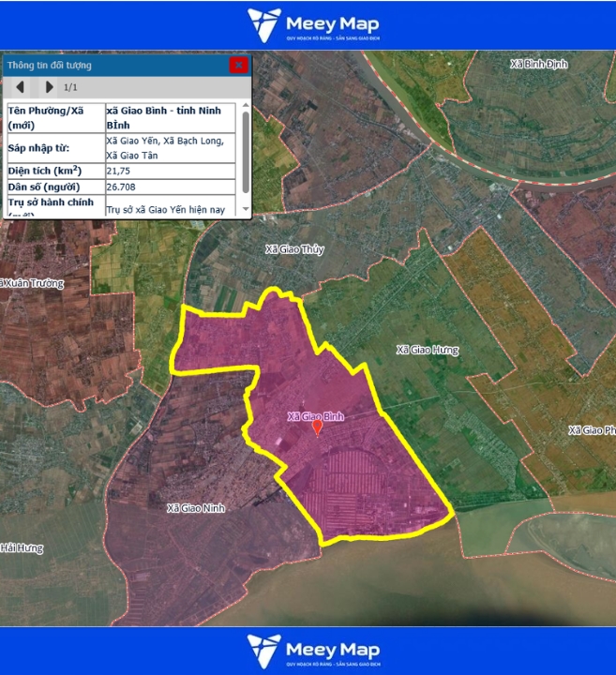Click the previous object arrow in info panel
Image resolution: width=616 pixels, height=675 pixels.
pyautogui.click(x=19, y=87)
